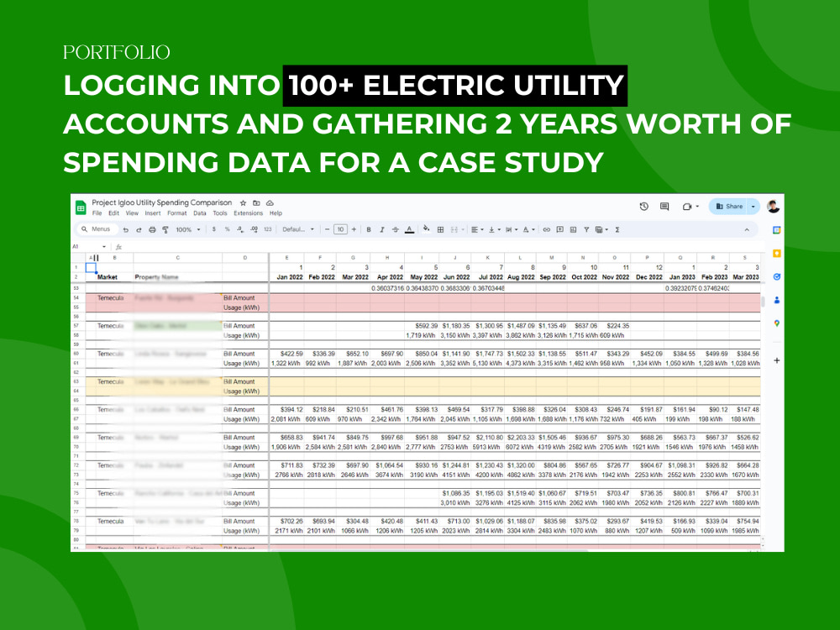Open the File menu
840x630 pixels.
(97, 213)
